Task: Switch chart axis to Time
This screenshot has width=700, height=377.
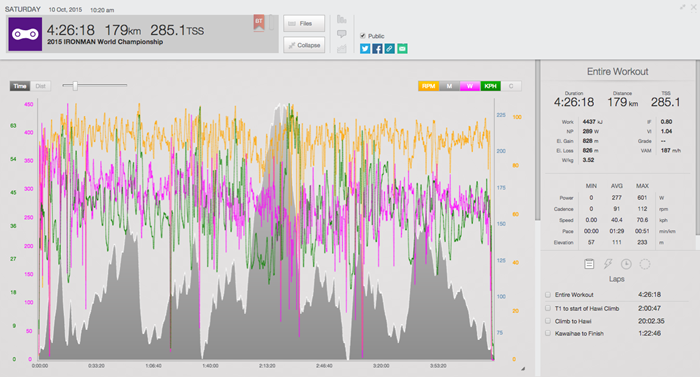Action: tap(20, 86)
